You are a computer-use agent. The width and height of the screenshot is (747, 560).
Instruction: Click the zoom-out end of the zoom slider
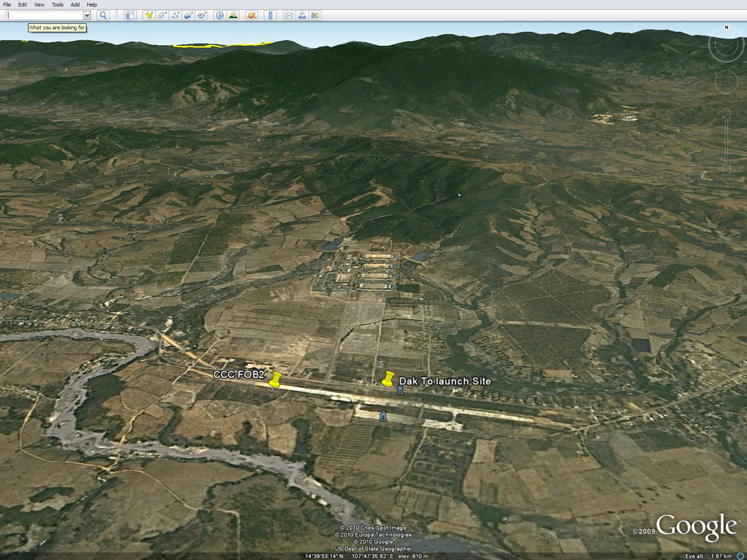click(726, 169)
